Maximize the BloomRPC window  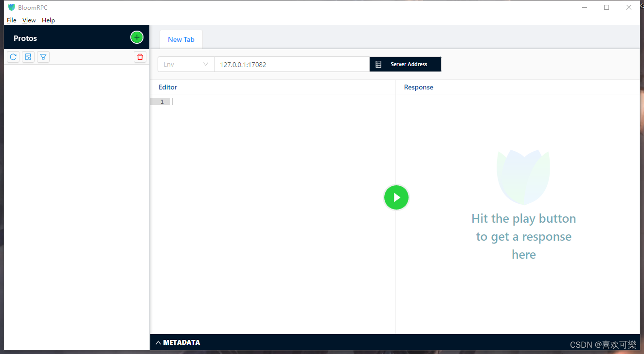[x=607, y=7]
